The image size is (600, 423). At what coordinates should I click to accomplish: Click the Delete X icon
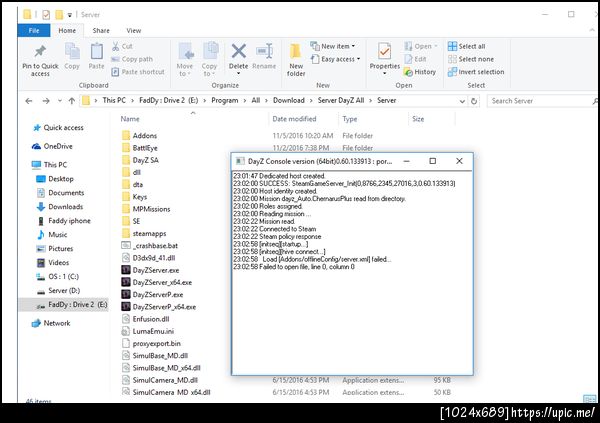pyautogui.click(x=238, y=51)
